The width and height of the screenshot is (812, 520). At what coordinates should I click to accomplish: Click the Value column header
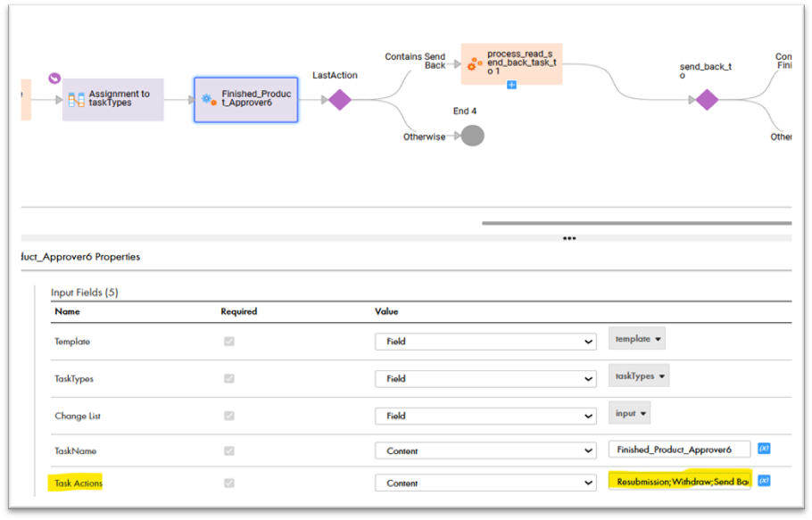(x=386, y=311)
